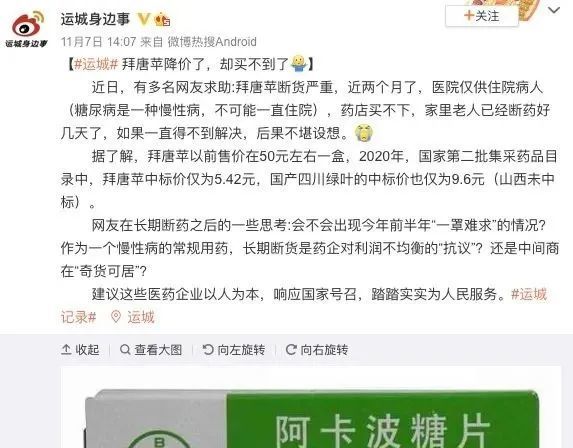Click the shrugging emoji in headline
Viewport: 573px width, 448px height.
click(x=299, y=64)
